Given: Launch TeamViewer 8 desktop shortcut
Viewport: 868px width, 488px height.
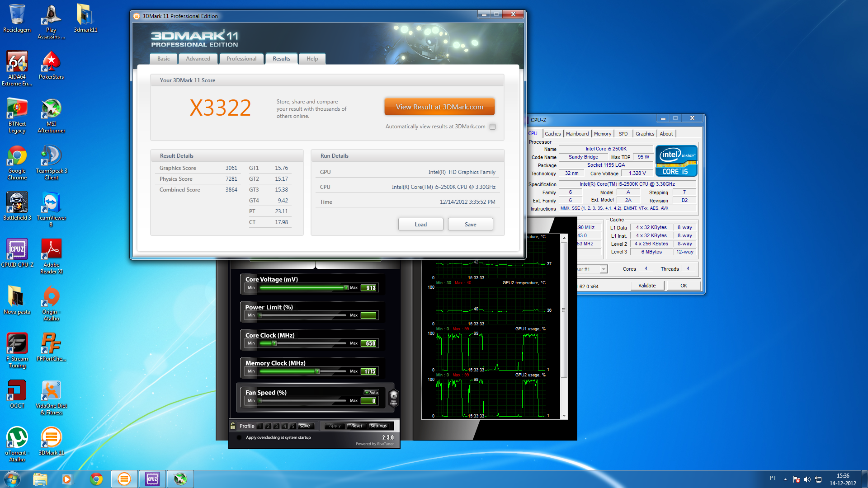Looking at the screenshot, I should click(51, 209).
